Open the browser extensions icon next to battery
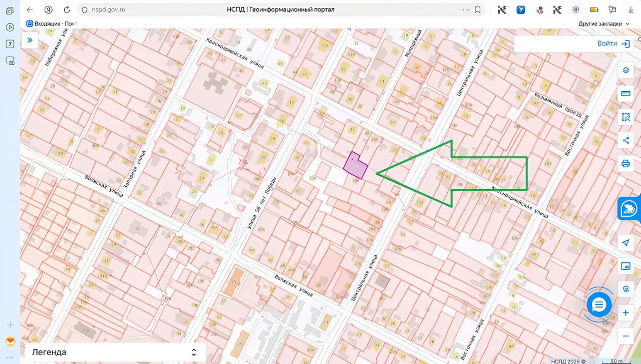The height and width of the screenshot is (364, 641). coord(612,10)
